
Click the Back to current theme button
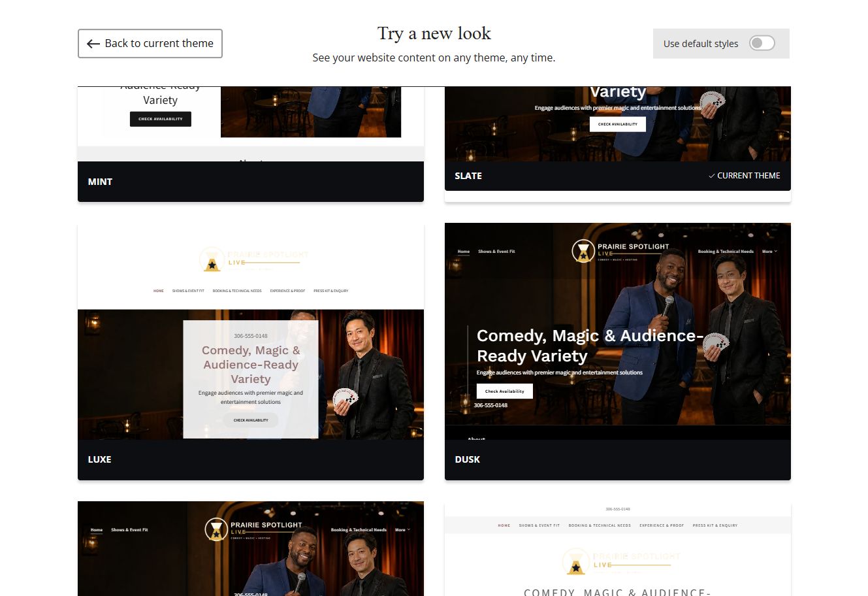point(150,43)
